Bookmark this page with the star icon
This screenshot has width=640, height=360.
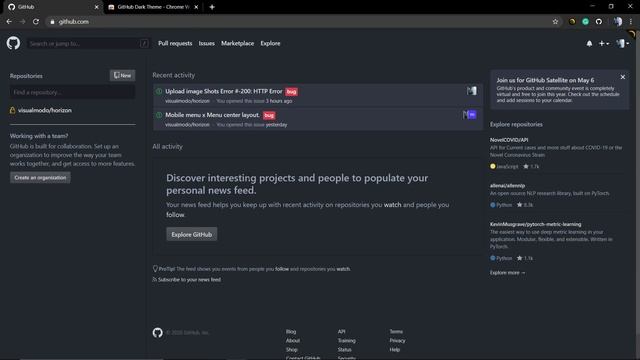pyautogui.click(x=555, y=22)
